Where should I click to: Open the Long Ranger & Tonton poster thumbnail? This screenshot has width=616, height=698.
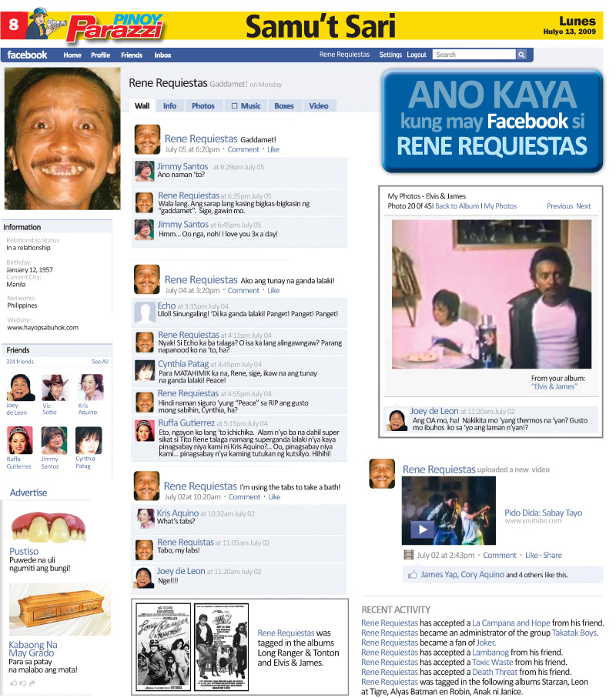[x=163, y=646]
